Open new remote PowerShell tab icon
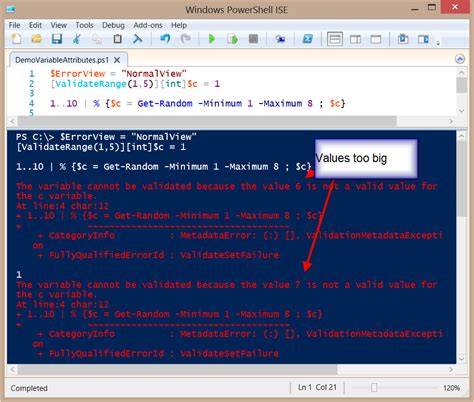Image resolution: width=474 pixels, height=402 pixels. pyautogui.click(x=280, y=39)
